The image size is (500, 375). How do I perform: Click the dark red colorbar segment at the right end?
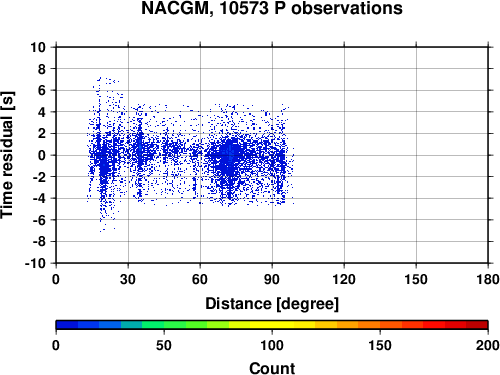477,325
